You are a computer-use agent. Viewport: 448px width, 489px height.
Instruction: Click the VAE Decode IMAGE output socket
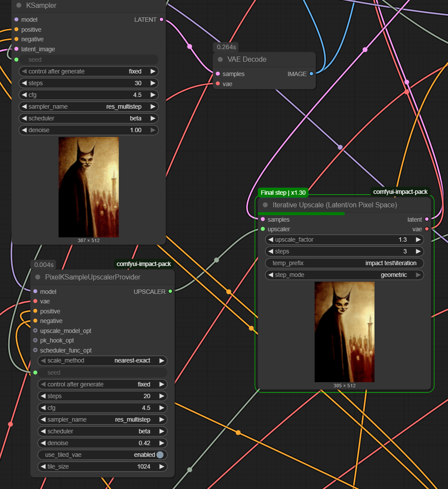311,74
